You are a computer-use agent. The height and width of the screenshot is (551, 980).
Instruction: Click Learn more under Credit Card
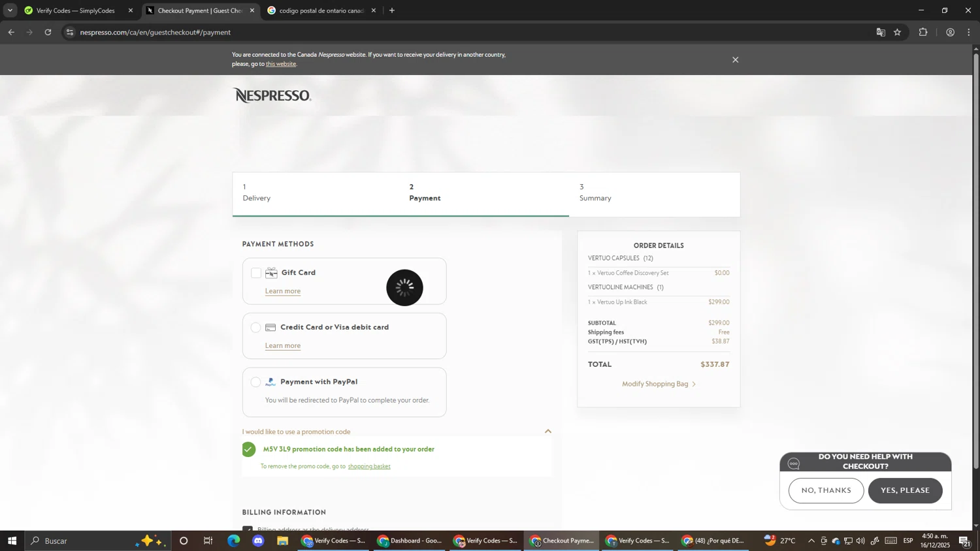coord(283,346)
